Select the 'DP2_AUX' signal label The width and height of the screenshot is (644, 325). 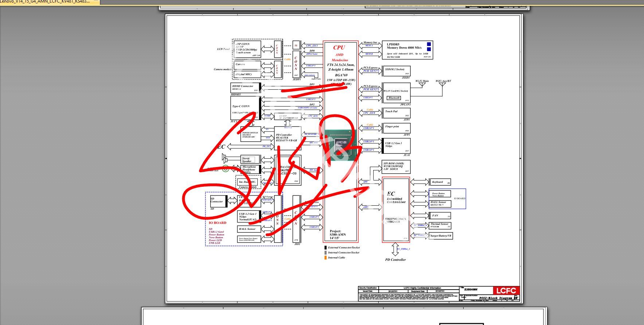pyautogui.click(x=313, y=116)
